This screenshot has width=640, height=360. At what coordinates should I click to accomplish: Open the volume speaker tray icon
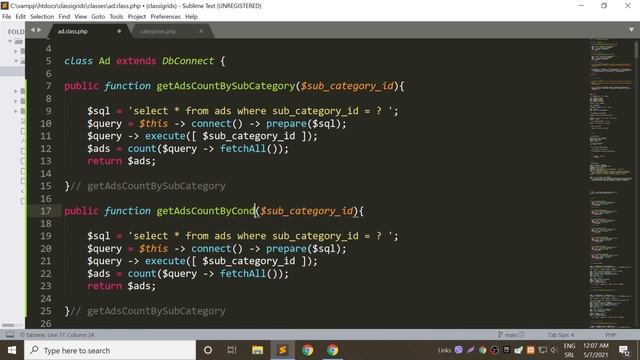pos(554,350)
